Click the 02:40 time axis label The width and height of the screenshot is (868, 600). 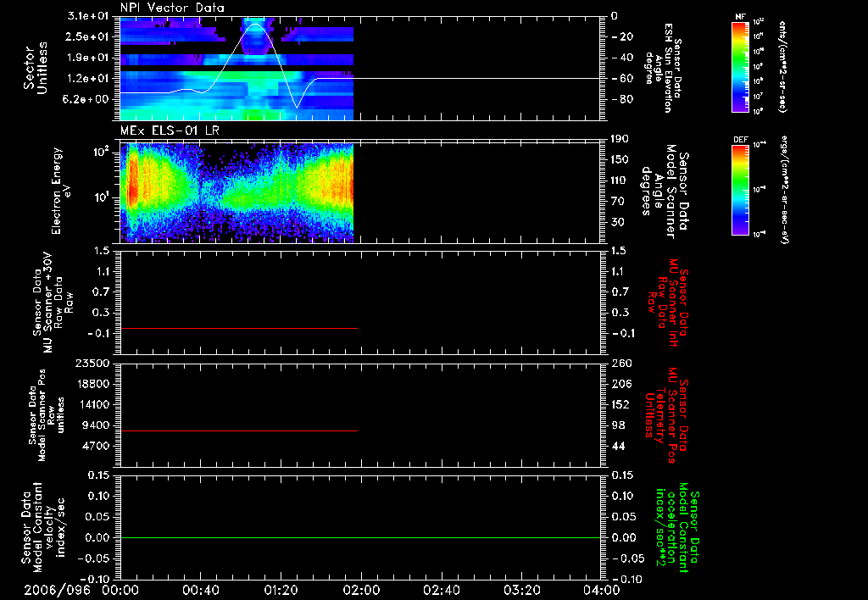pos(441,590)
